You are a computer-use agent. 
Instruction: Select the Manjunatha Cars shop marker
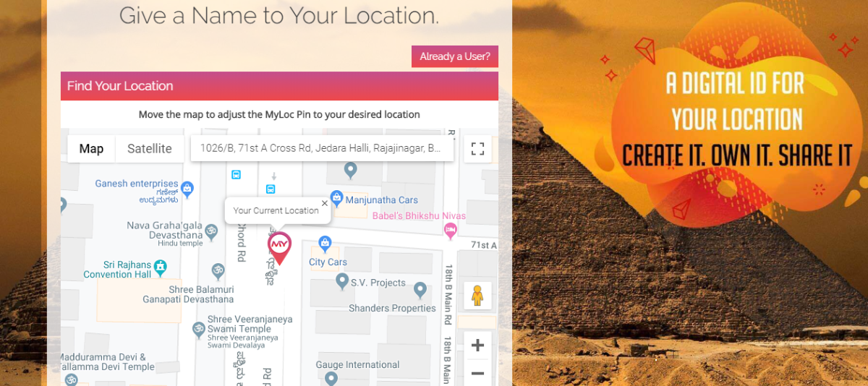tap(336, 198)
